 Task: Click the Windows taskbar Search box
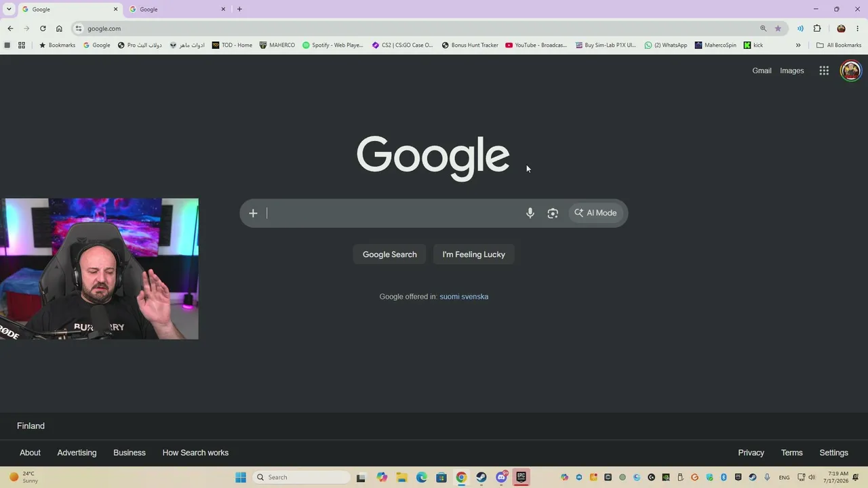[301, 477]
